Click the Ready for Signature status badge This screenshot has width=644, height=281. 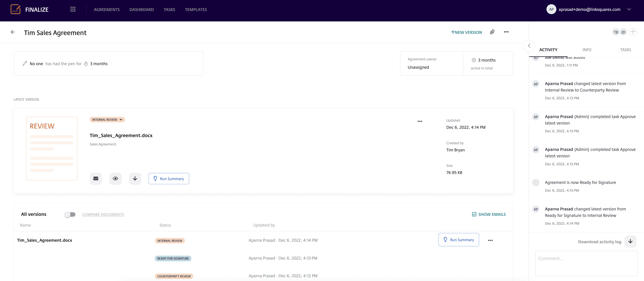pos(173,259)
